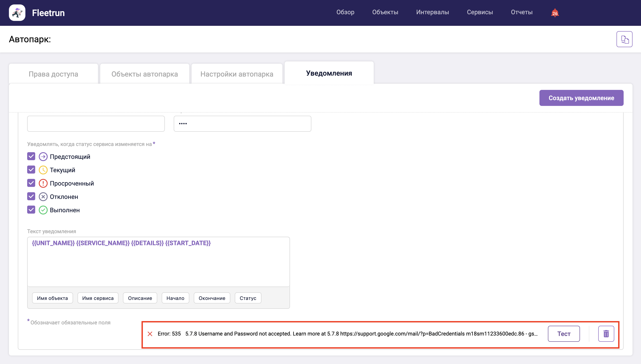Run the Тест button for the notification
The width and height of the screenshot is (641, 364).
tap(564, 334)
